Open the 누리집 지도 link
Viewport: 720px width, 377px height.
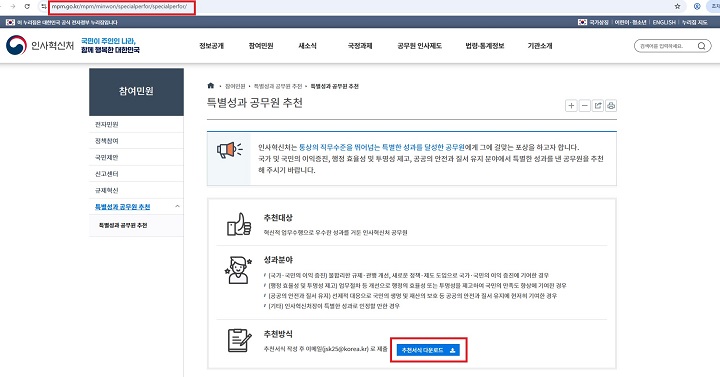pyautogui.click(x=694, y=22)
